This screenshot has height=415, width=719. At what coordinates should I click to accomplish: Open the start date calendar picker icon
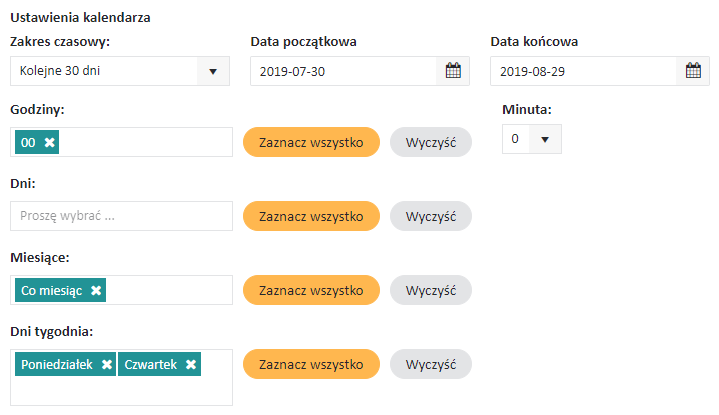pyautogui.click(x=453, y=71)
